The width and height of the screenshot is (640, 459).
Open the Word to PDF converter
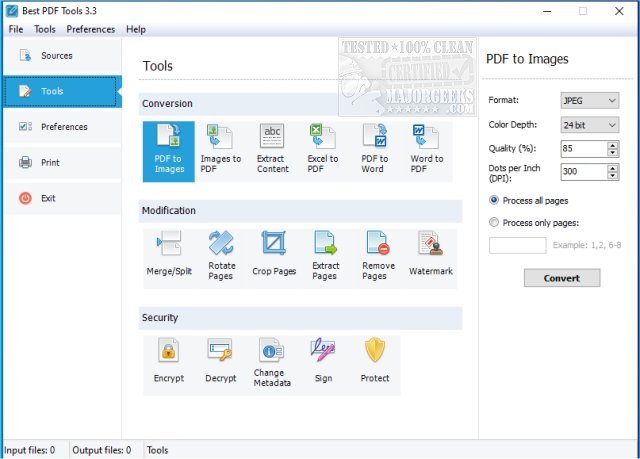(x=427, y=151)
